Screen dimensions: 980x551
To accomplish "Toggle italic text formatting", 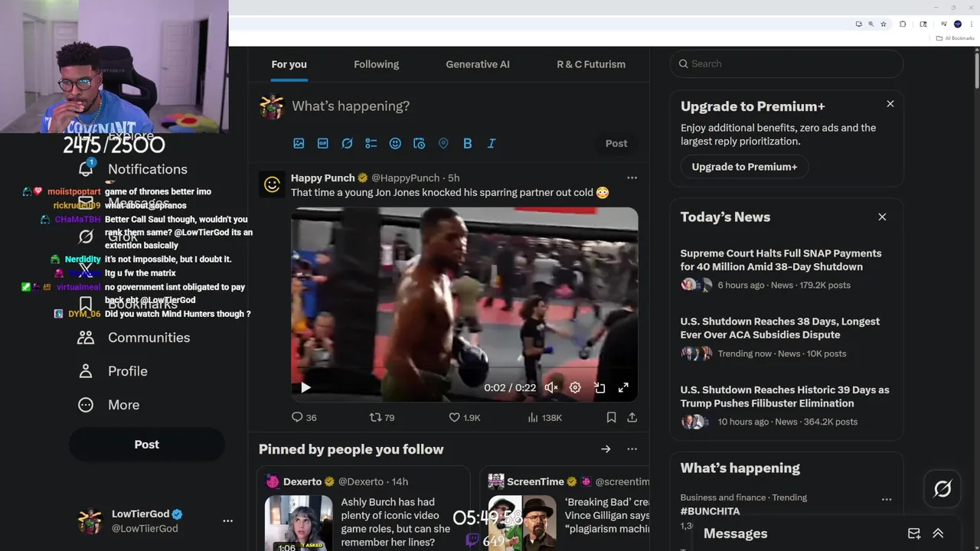I will 492,143.
